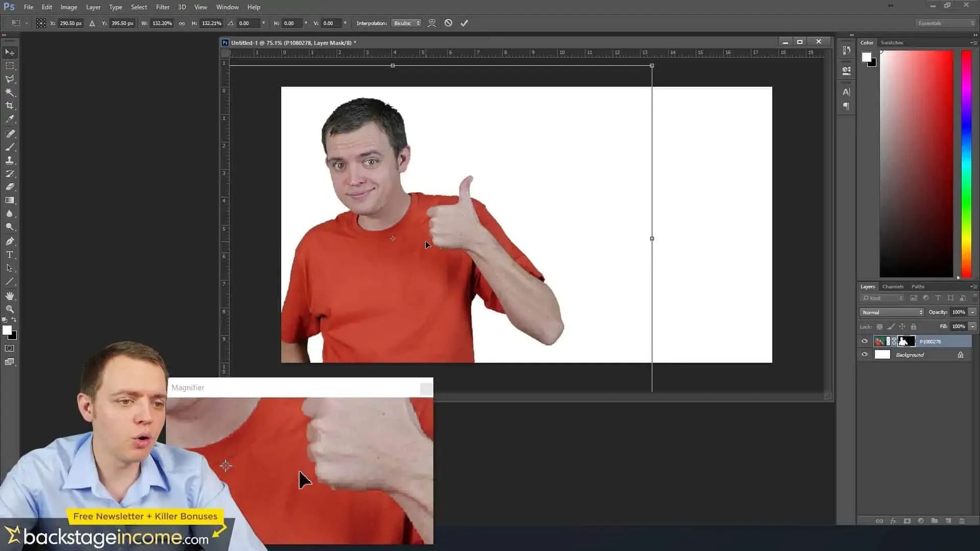Open the Filter menu
Viewport: 980px width, 551px height.
point(162,7)
